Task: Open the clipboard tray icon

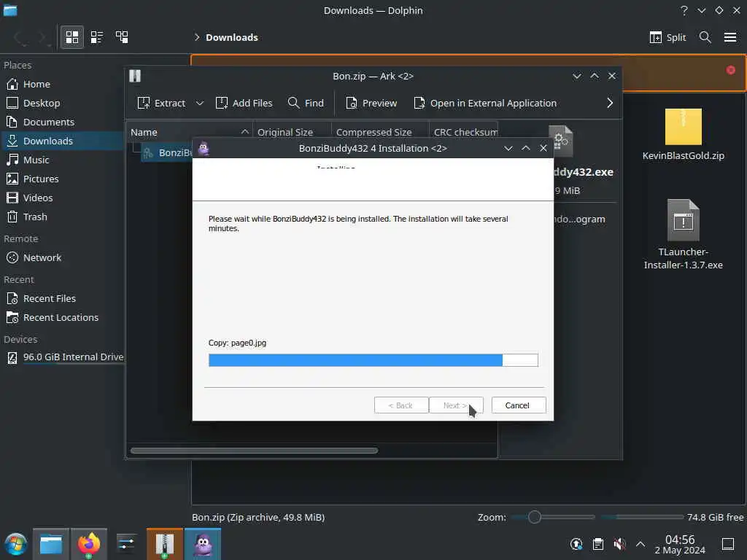Action: pos(598,544)
